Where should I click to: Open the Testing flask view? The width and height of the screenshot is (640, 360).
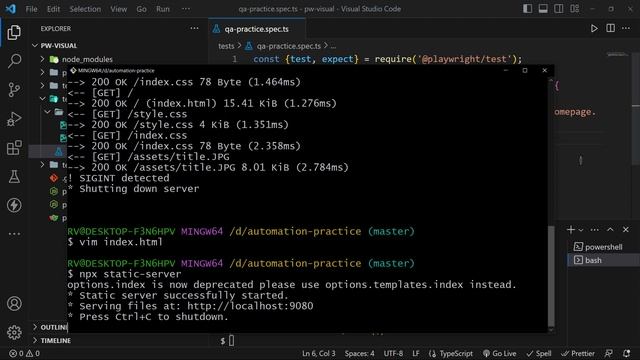point(14,177)
